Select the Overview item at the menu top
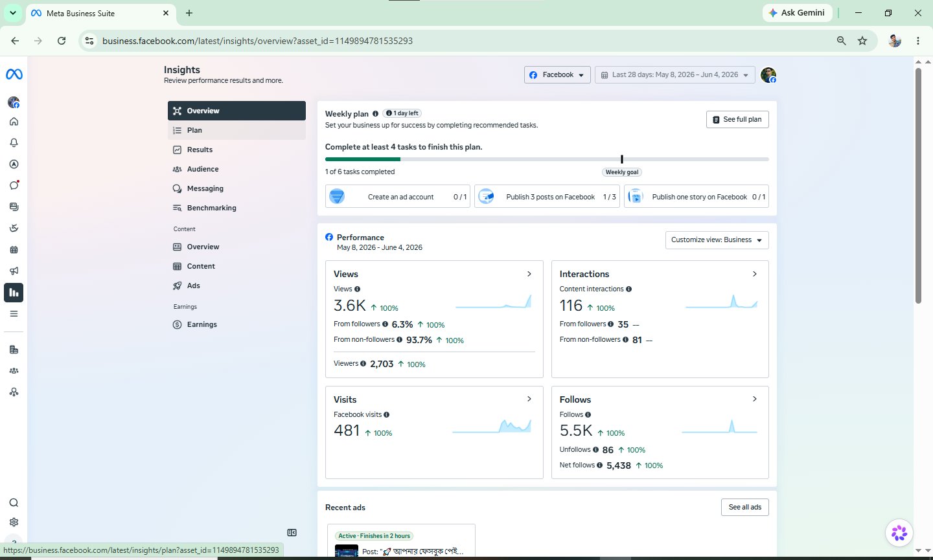The image size is (933, 560). [236, 111]
